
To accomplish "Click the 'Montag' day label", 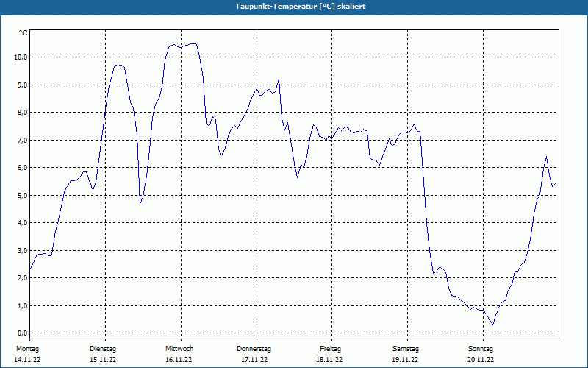I will [27, 349].
